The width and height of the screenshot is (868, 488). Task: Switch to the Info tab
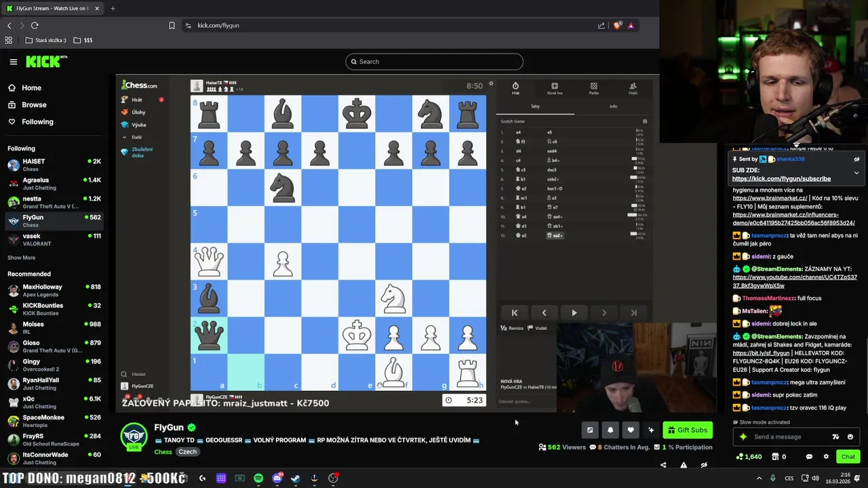pos(613,106)
